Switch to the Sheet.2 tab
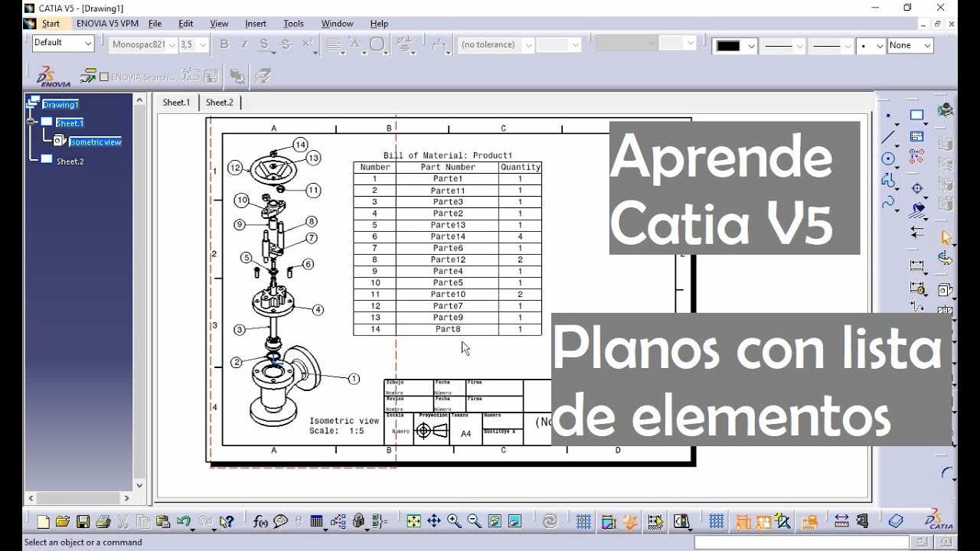The width and height of the screenshot is (980, 551). point(220,102)
